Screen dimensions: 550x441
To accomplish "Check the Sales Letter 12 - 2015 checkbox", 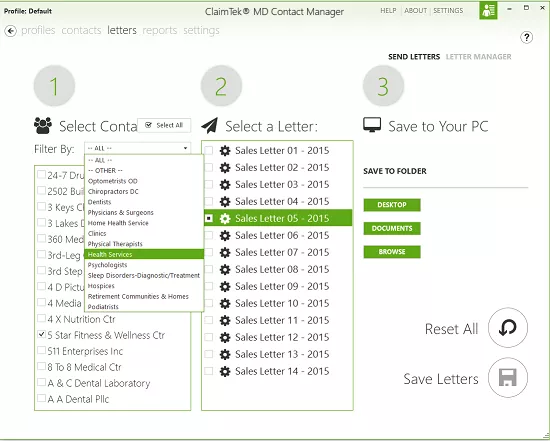I will click(x=209, y=337).
